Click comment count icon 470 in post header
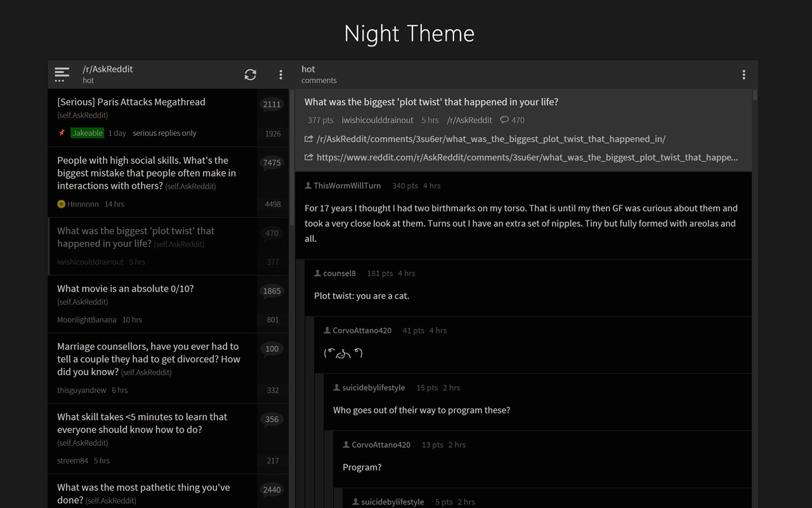Screen dimensions: 812x508 [504, 119]
